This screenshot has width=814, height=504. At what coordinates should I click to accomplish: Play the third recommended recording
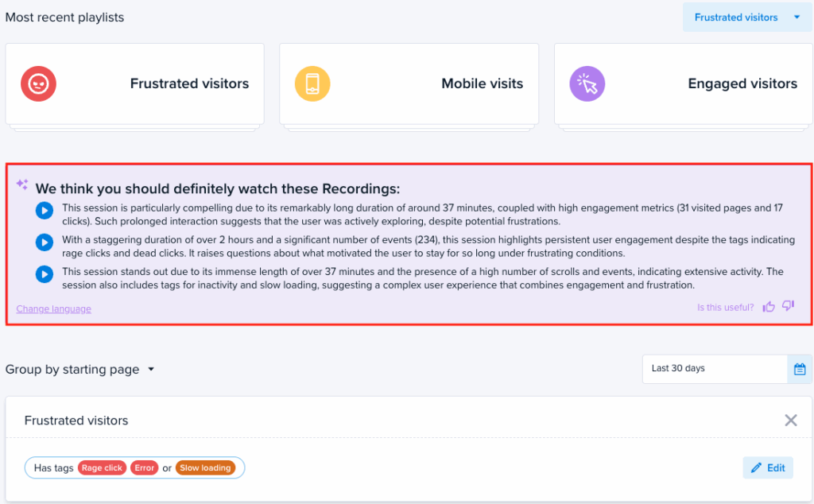(x=45, y=274)
